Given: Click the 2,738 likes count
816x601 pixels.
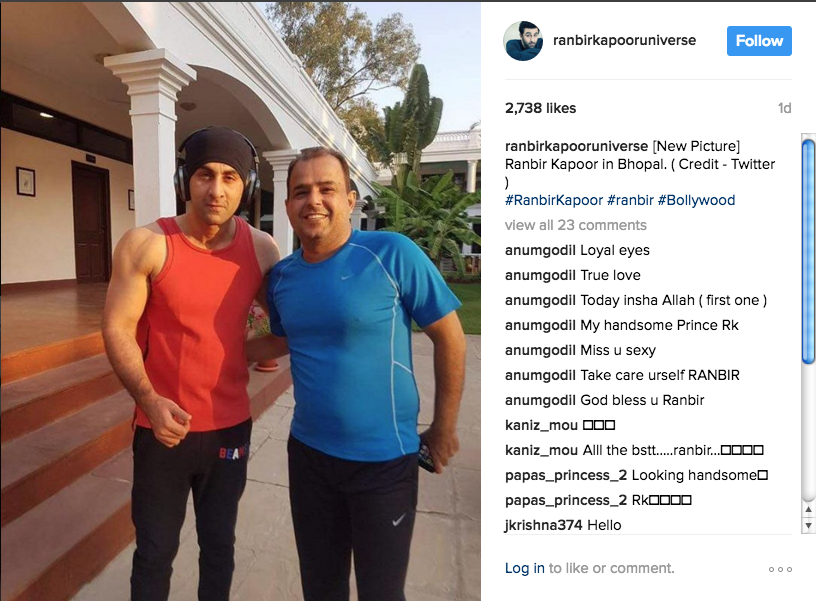Looking at the screenshot, I should (540, 108).
